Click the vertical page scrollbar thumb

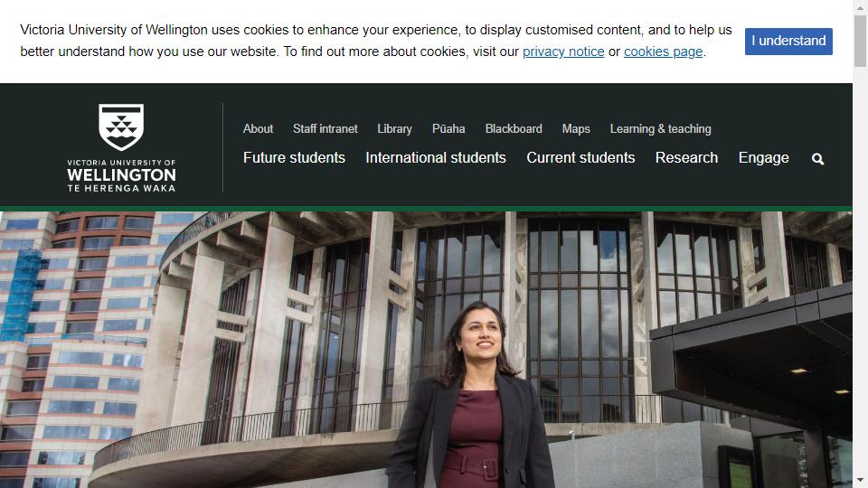(860, 42)
